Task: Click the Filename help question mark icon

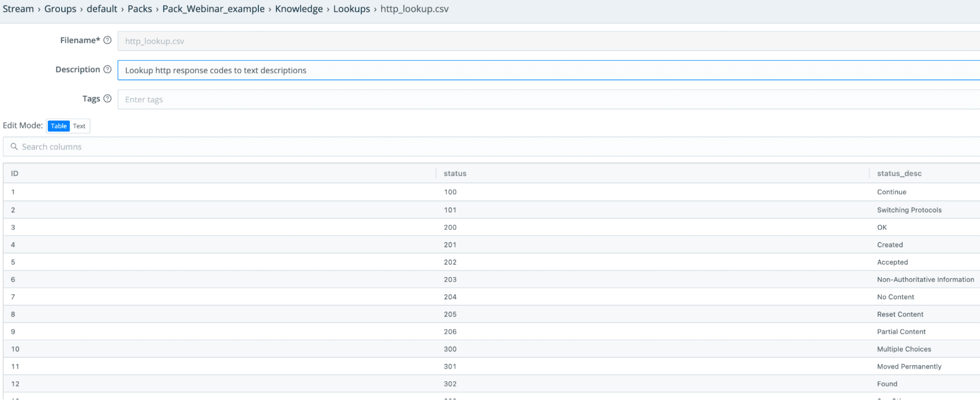Action: click(x=107, y=40)
